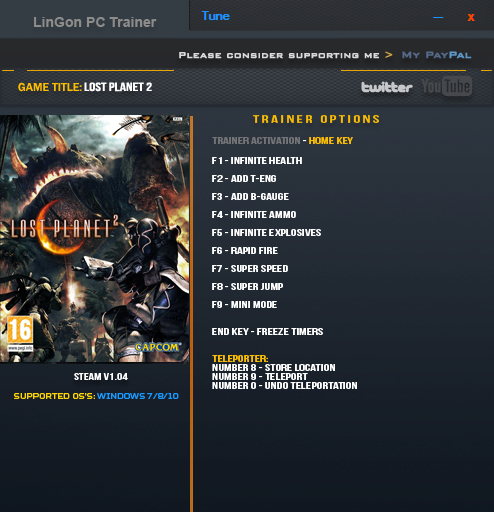Select the Tune tab
Image resolution: width=494 pixels, height=512 pixels.
tap(216, 16)
